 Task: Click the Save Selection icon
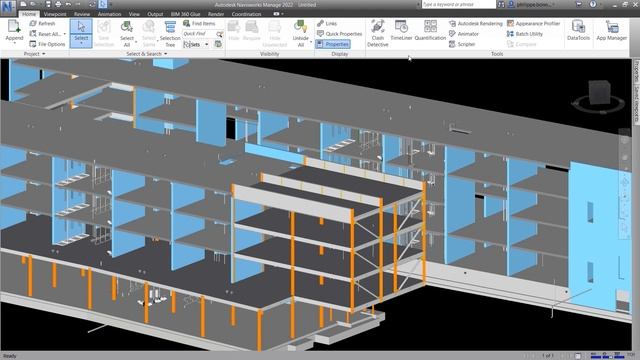(x=104, y=28)
